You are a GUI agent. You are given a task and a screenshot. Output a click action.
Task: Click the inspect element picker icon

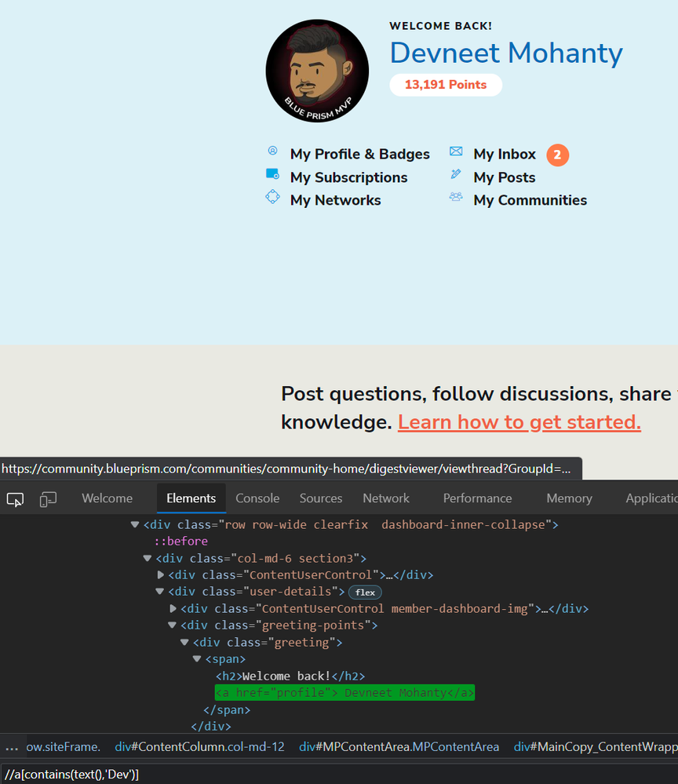click(15, 499)
